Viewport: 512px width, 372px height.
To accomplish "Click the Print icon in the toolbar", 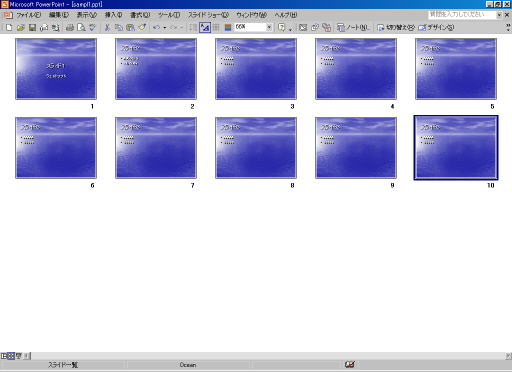I will pos(70,27).
